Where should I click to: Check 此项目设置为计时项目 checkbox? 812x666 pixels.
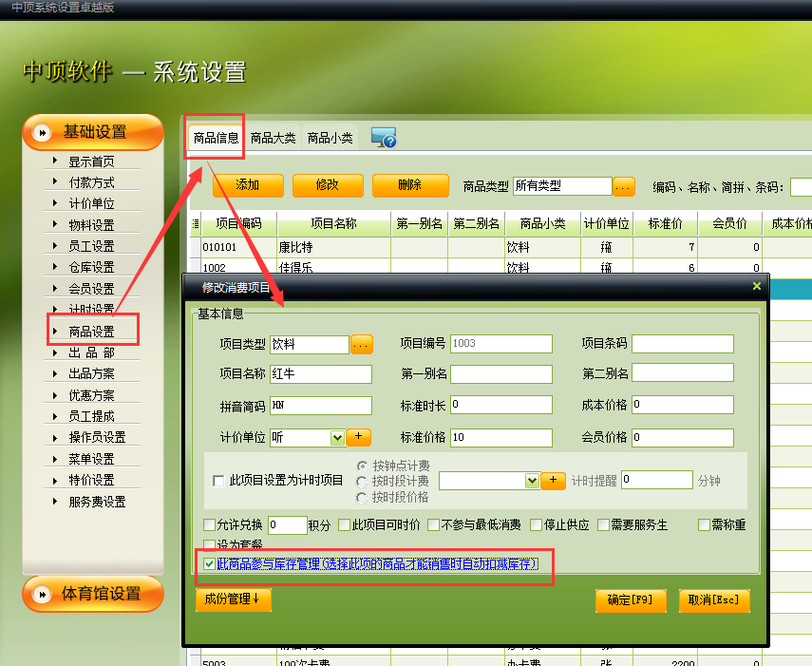coord(218,481)
